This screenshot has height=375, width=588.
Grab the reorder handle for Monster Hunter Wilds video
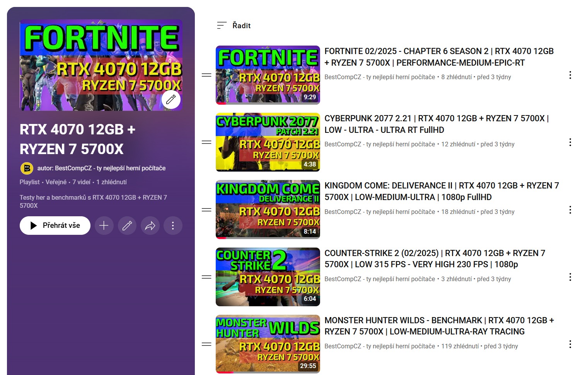(206, 344)
